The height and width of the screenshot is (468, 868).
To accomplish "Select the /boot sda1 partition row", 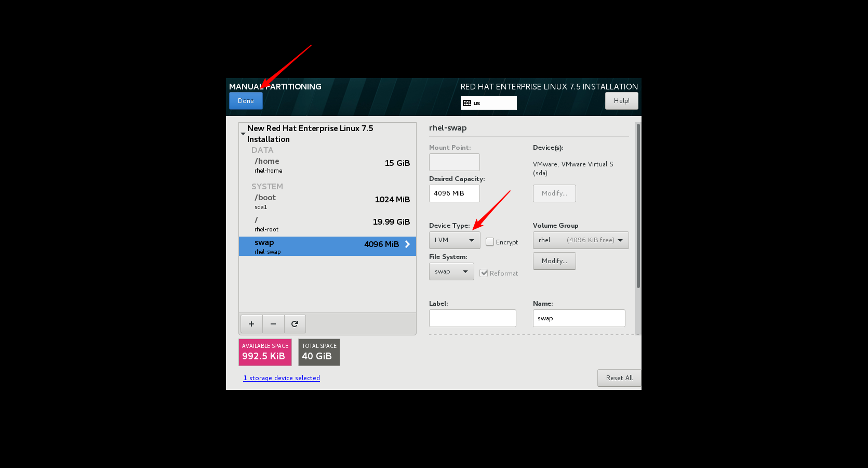I will (327, 202).
